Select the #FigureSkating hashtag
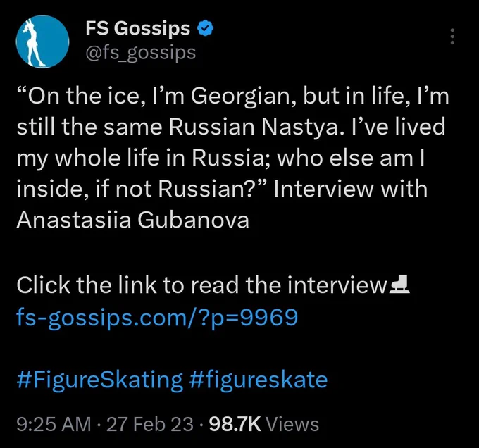Screen dimensions: 479x448 (x=99, y=380)
